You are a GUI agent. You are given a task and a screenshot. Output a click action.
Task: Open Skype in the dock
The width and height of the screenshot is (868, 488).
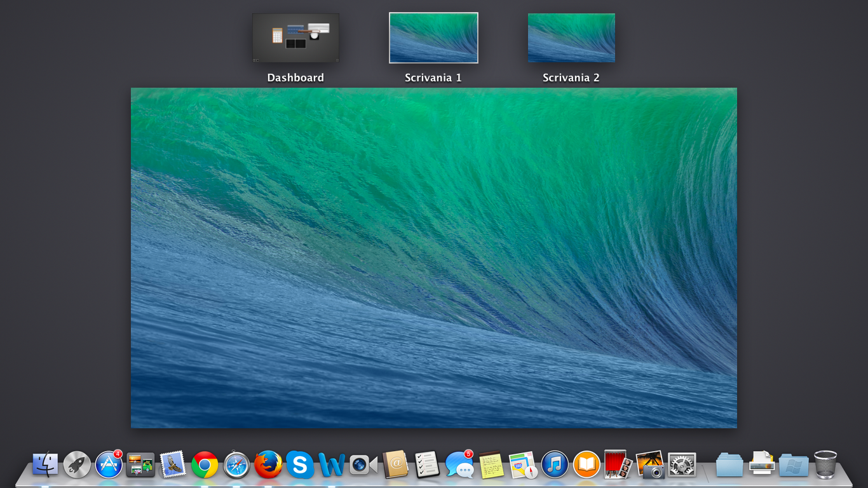pos(300,464)
